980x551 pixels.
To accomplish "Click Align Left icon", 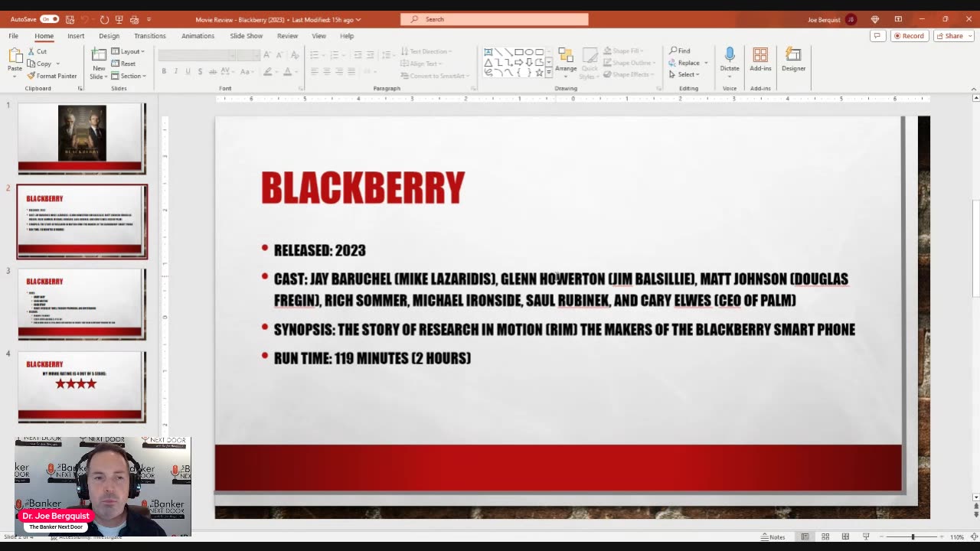I will 314,71.
